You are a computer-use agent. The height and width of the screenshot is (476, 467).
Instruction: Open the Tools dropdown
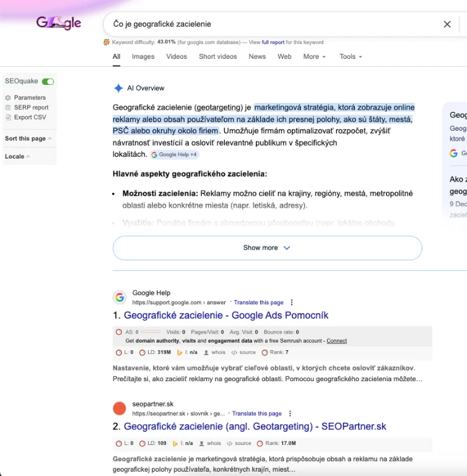point(351,56)
